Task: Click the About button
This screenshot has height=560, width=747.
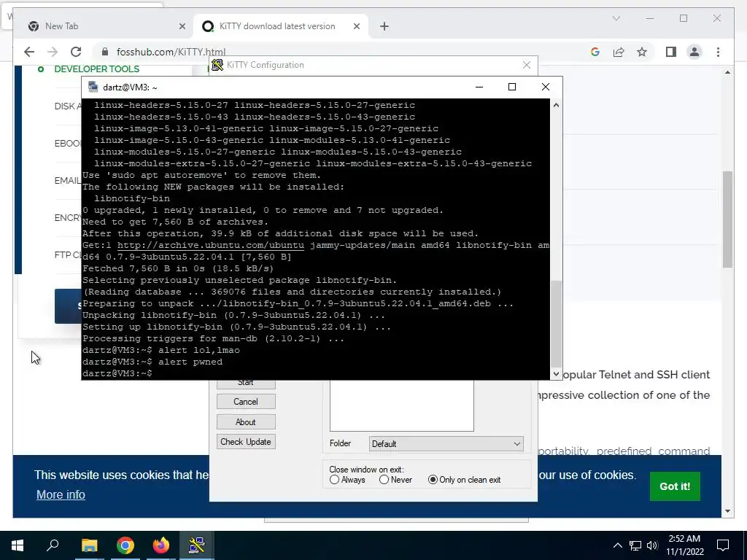Action: click(x=246, y=422)
